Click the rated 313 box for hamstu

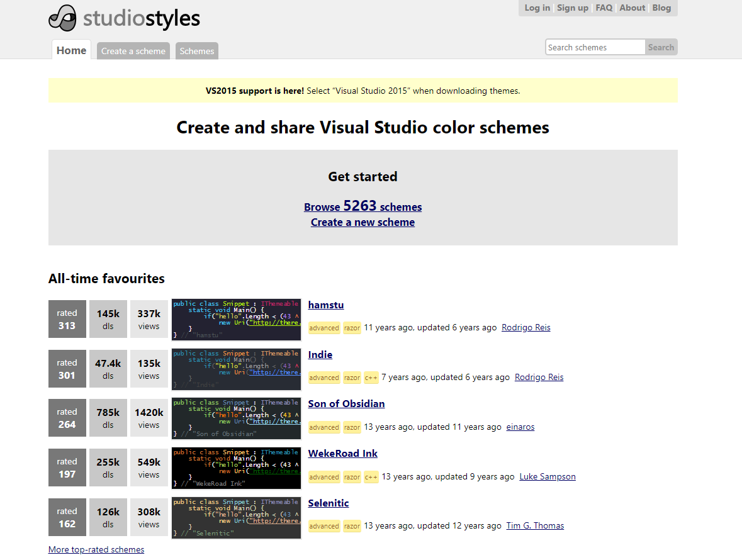point(67,319)
